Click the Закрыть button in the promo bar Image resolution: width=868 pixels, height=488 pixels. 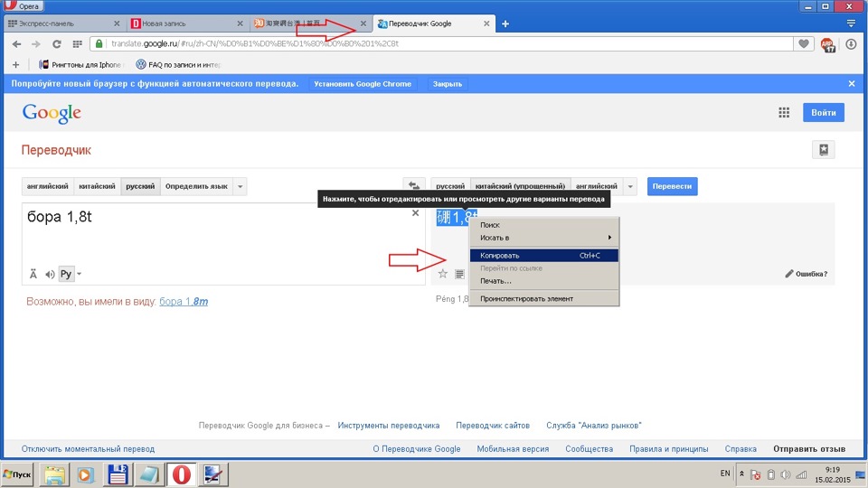pyautogui.click(x=448, y=84)
